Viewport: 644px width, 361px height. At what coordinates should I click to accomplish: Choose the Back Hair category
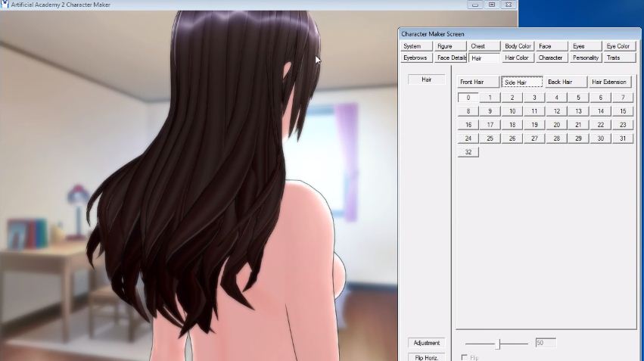566,82
